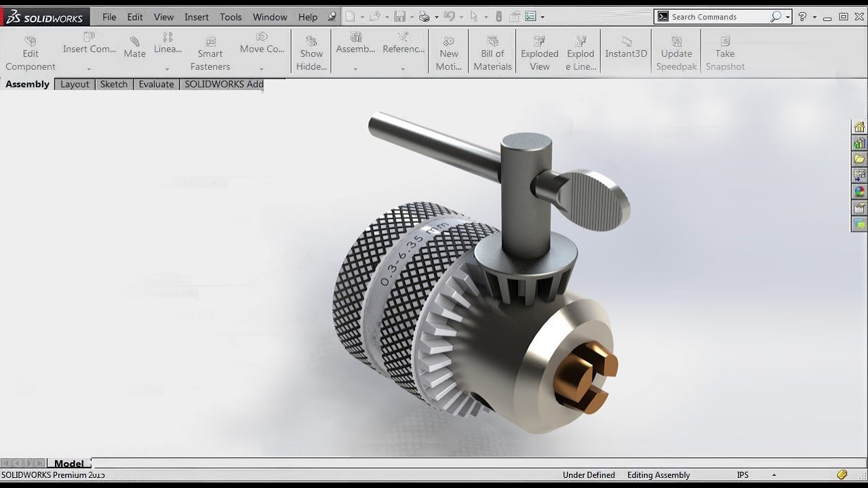
Task: Click Show Hidden Components tool
Action: click(311, 52)
